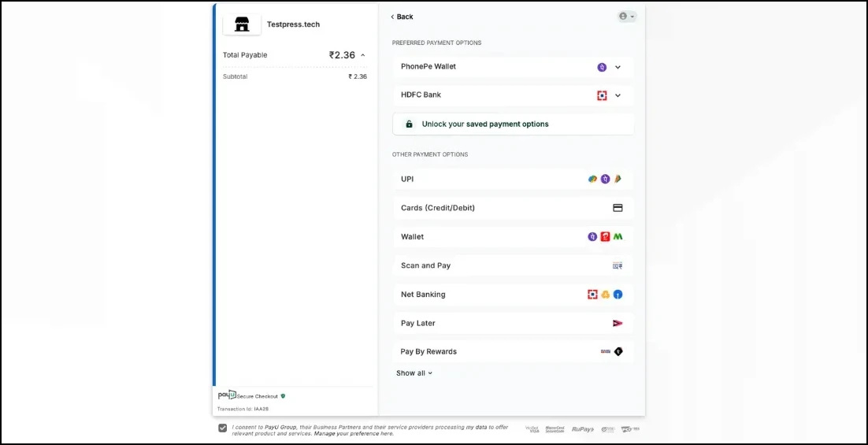The height and width of the screenshot is (445, 868).
Task: Click the credit card icon in Cards row
Action: [x=618, y=208]
